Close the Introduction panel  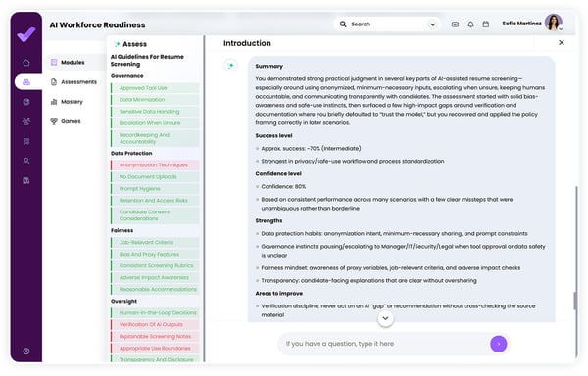562,43
